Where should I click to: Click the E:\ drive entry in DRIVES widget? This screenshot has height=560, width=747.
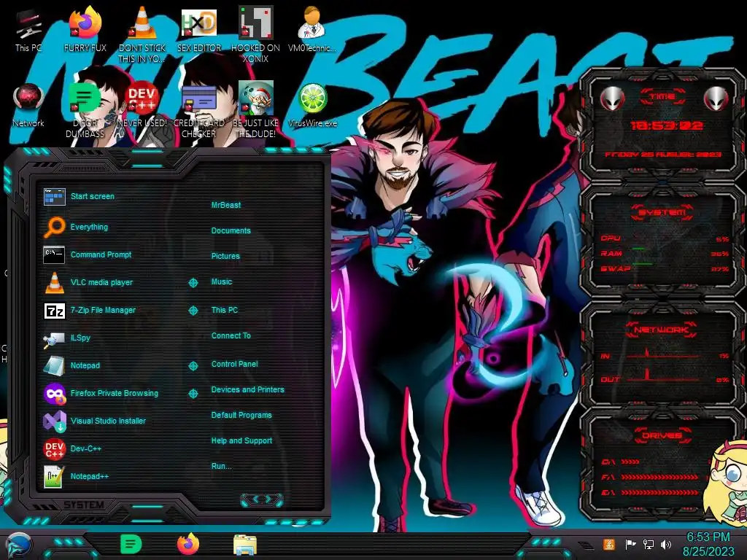tap(650, 492)
